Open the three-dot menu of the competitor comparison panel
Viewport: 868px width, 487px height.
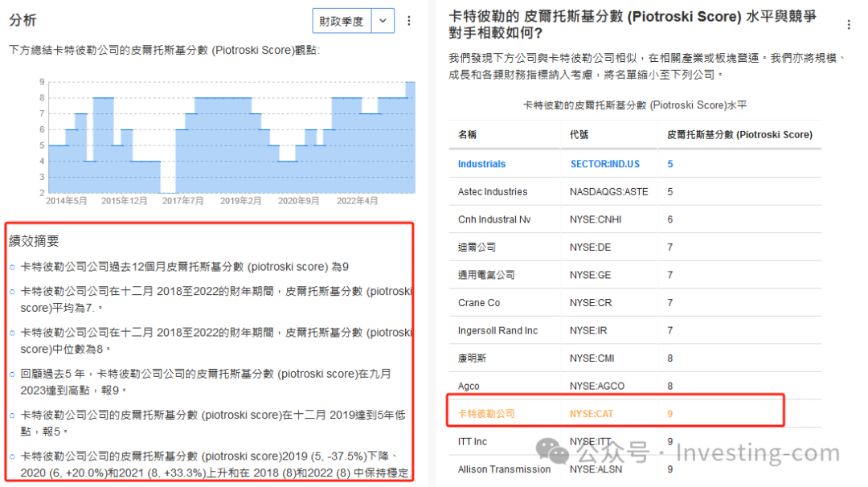849,24
